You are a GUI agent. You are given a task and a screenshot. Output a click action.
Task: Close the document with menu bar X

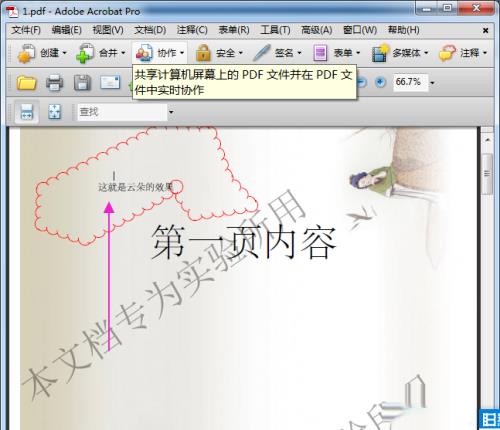click(x=486, y=31)
